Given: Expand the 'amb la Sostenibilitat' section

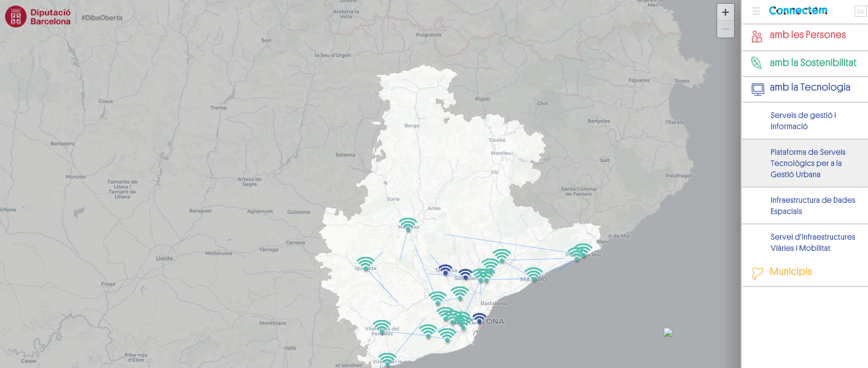Looking at the screenshot, I should [813, 63].
